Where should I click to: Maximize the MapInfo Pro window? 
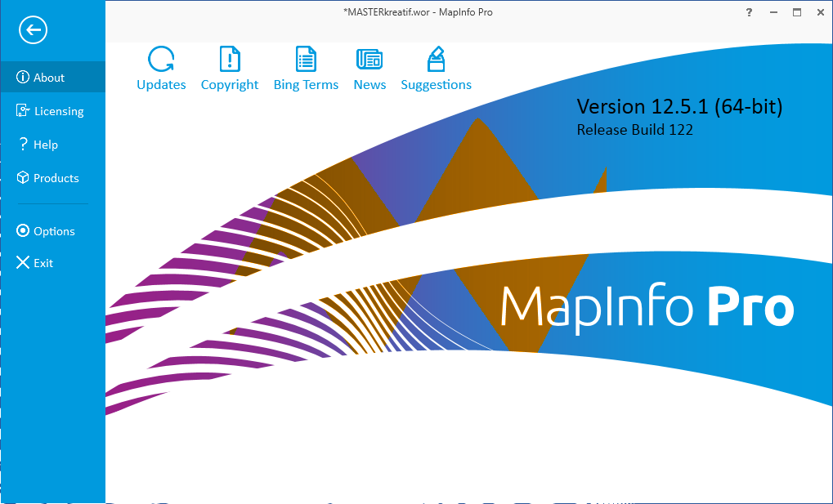point(797,12)
